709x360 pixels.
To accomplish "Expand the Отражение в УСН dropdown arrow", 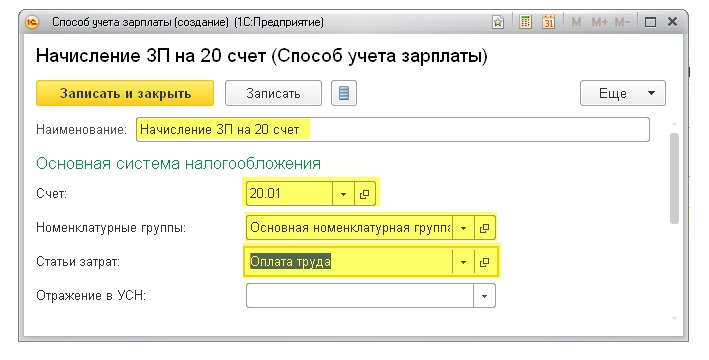I will (x=484, y=296).
